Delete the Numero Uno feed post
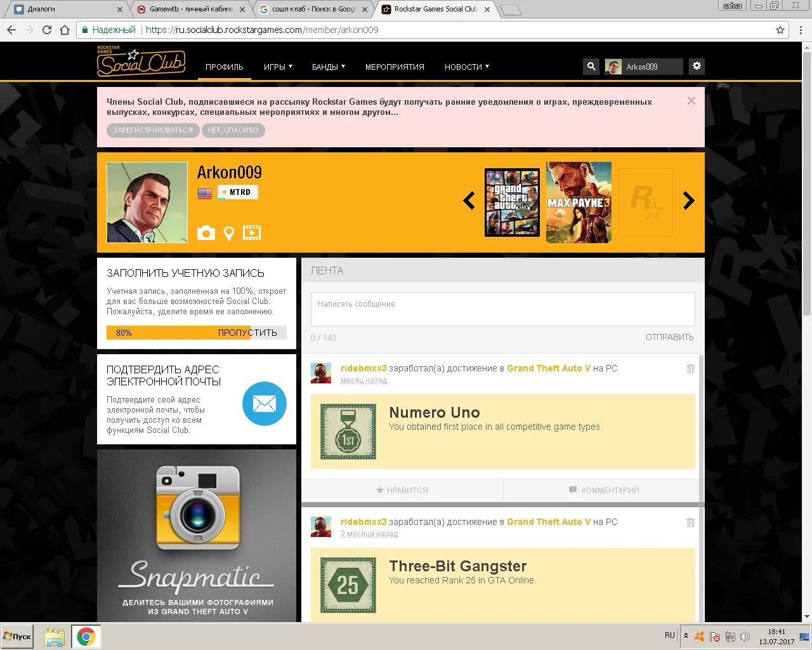The height and width of the screenshot is (650, 812). [x=691, y=369]
